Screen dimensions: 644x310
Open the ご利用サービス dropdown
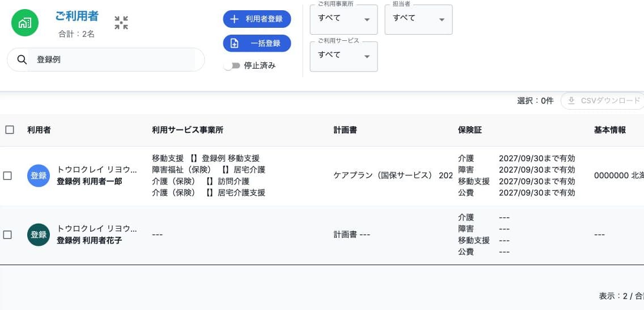pyautogui.click(x=344, y=56)
